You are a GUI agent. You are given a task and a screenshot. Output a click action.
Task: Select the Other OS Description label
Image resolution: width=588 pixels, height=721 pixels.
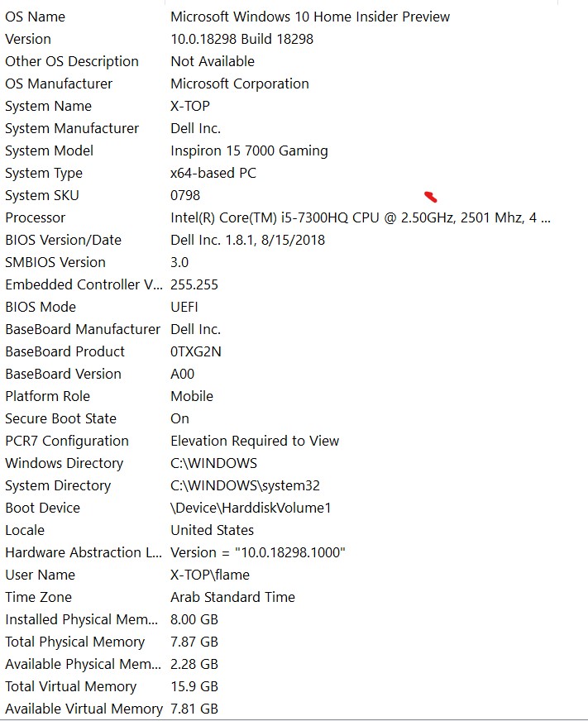72,62
